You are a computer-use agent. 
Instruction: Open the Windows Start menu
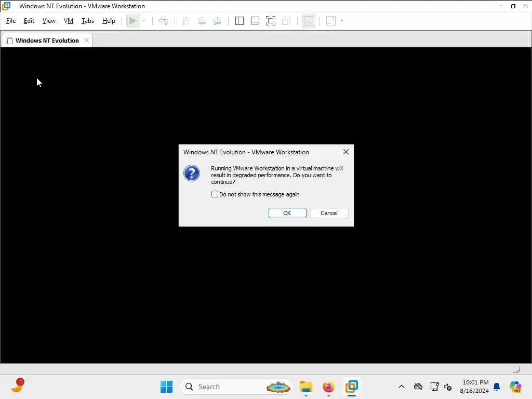166,387
